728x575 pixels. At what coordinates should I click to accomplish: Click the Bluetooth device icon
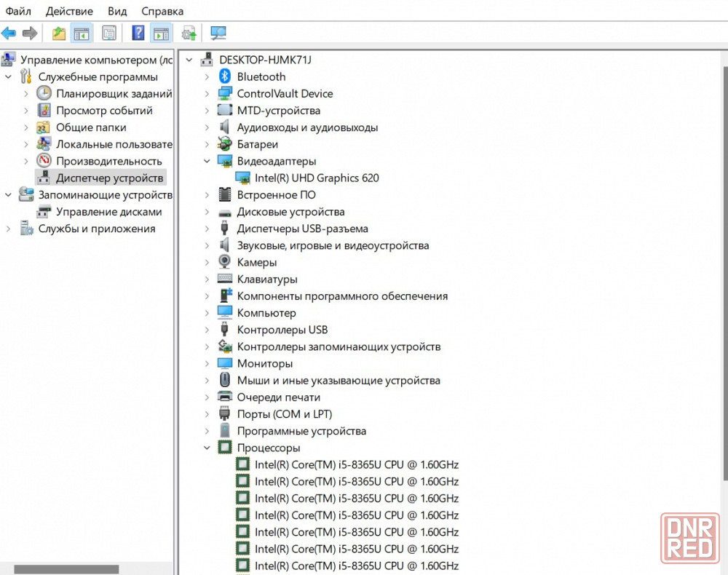point(225,76)
